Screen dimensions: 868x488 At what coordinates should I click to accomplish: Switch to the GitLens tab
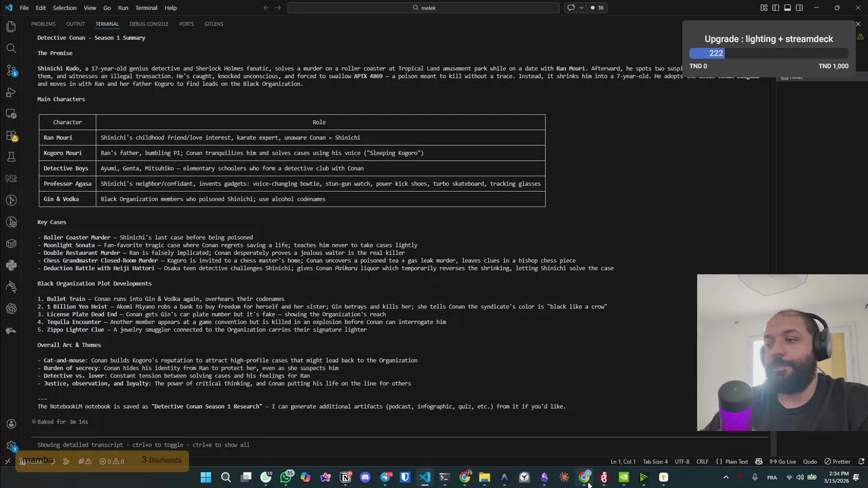pos(214,24)
